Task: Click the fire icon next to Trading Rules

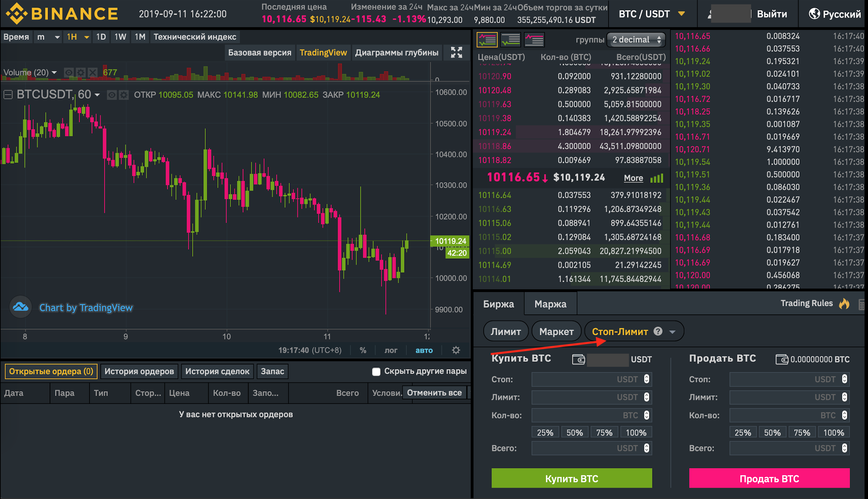Action: 844,303
